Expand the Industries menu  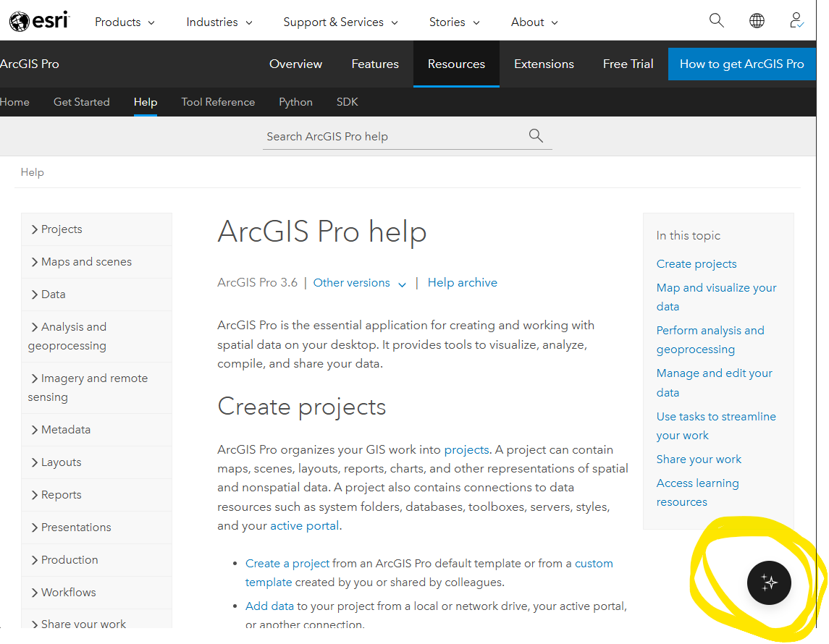click(219, 22)
